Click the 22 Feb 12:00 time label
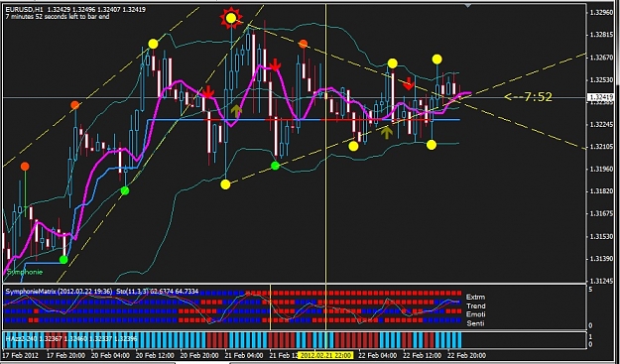Image resolution: width=620 pixels, height=364 pixels. click(x=423, y=355)
